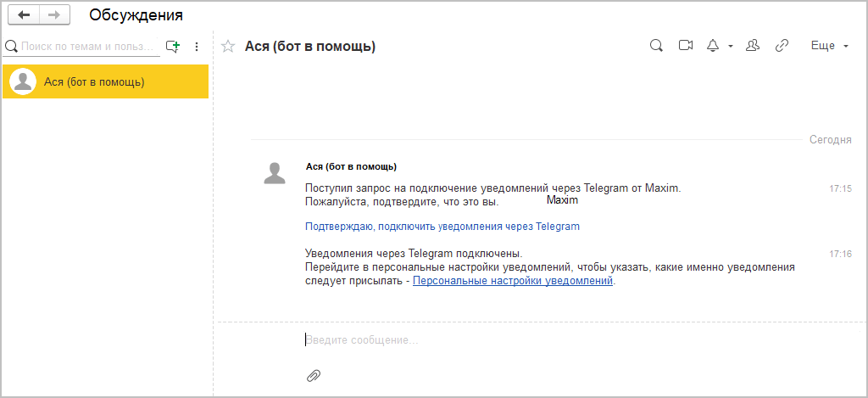Copy the discussion link via chain icon

(x=782, y=46)
